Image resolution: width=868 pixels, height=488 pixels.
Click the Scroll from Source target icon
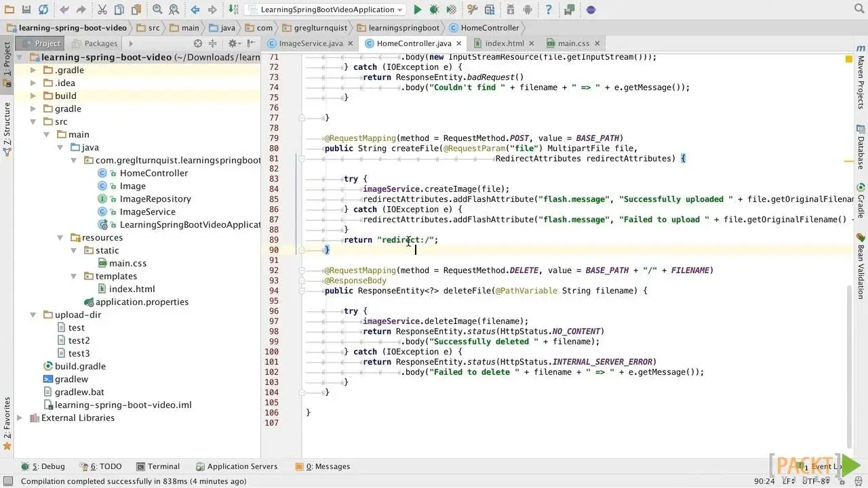click(198, 43)
